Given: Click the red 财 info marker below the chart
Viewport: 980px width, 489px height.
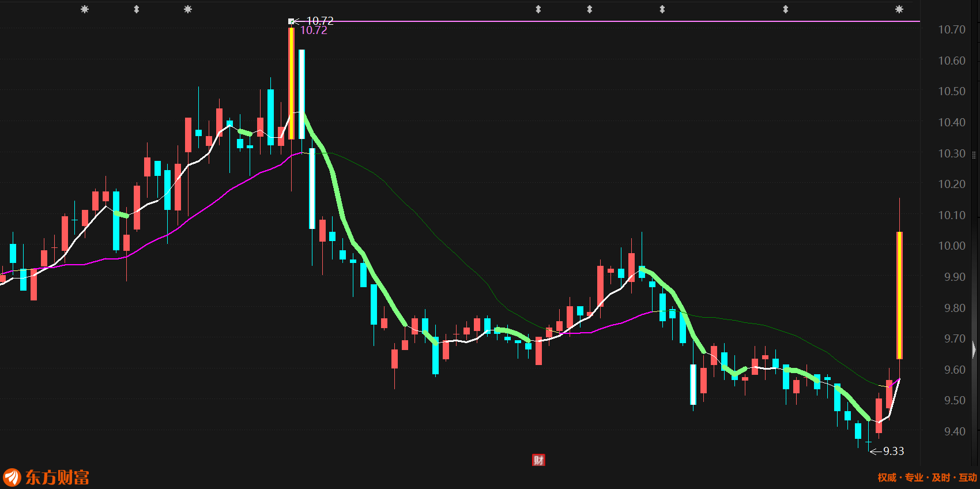Looking at the screenshot, I should point(538,460).
